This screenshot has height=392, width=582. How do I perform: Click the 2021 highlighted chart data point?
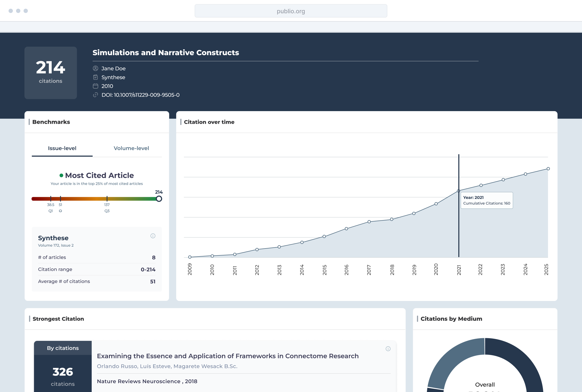459,191
